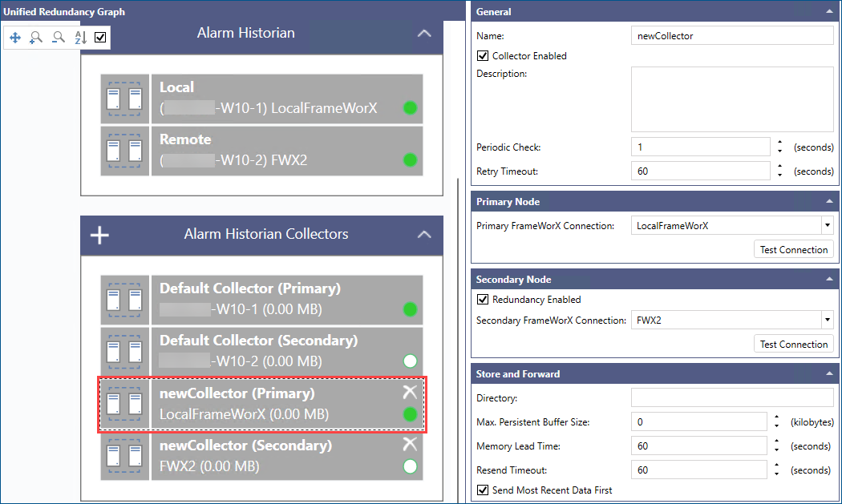Add a new Alarm Historian Collector
The height and width of the screenshot is (504, 842).
pos(99,235)
